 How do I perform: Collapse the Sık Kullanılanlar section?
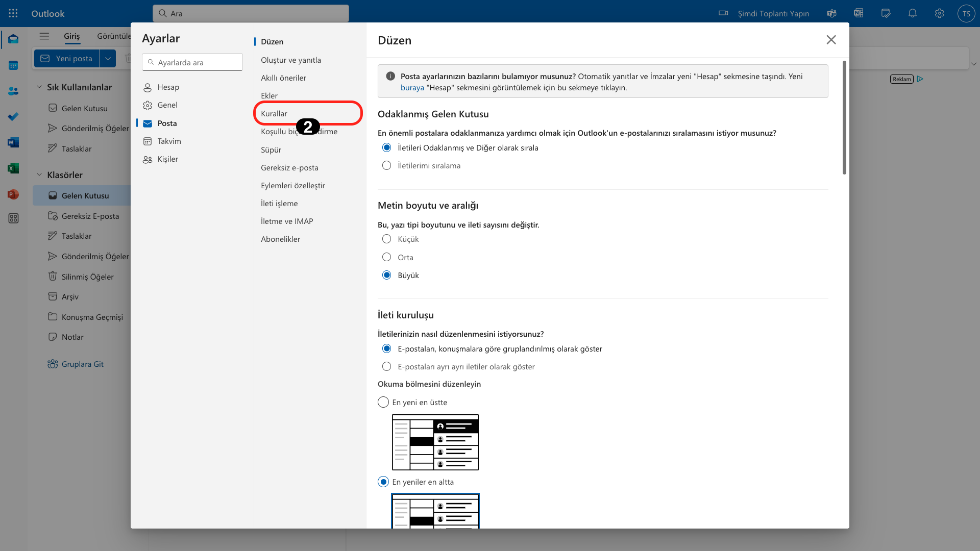tap(39, 87)
